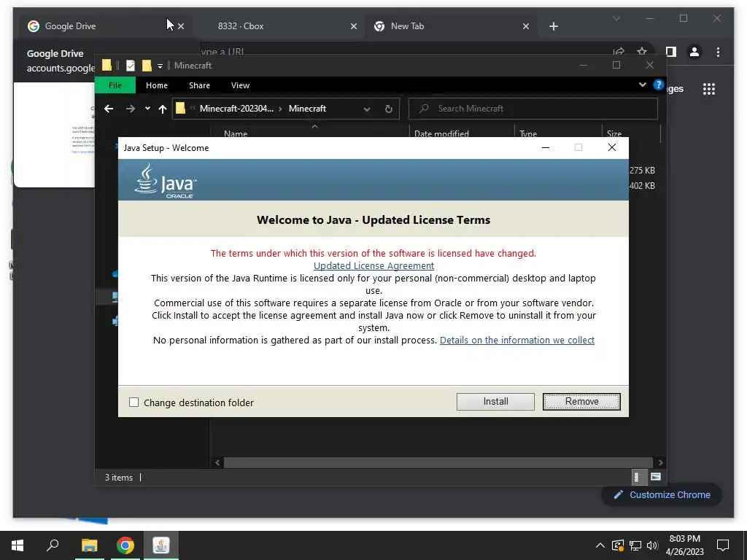
Task: Click Install in Java Setup
Action: point(495,402)
